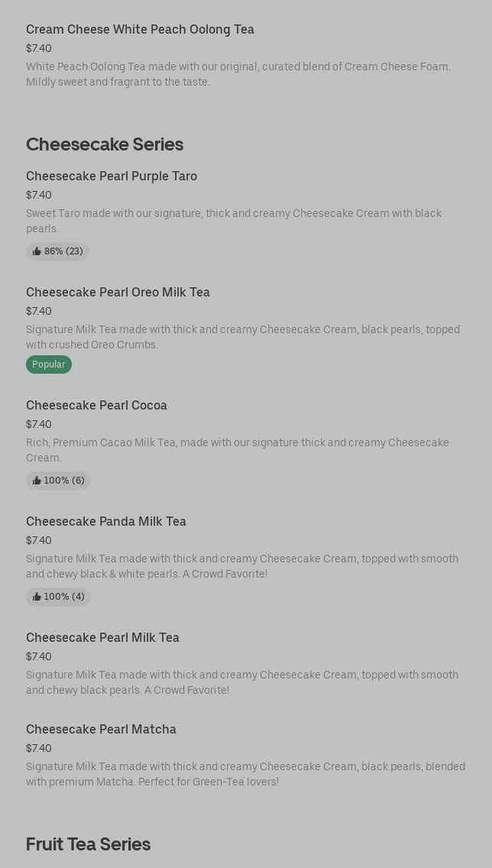Image resolution: width=492 pixels, height=868 pixels.
Task: Click the White Peach Oolong Tea description
Action: (238, 74)
